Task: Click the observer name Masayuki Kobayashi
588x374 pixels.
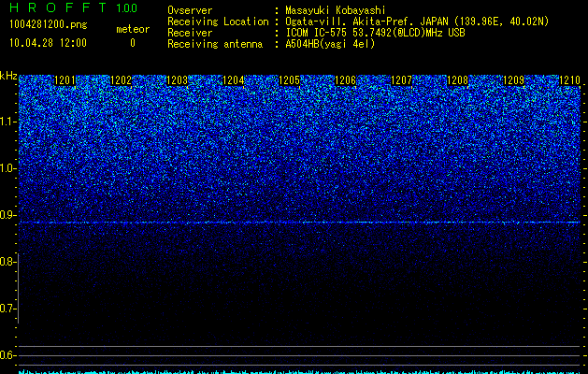Action: (x=336, y=10)
